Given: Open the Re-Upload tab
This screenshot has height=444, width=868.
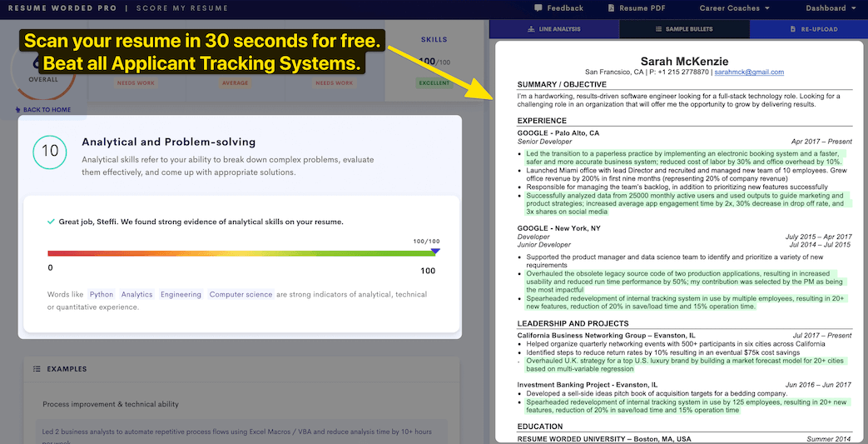Looking at the screenshot, I should pos(809,29).
